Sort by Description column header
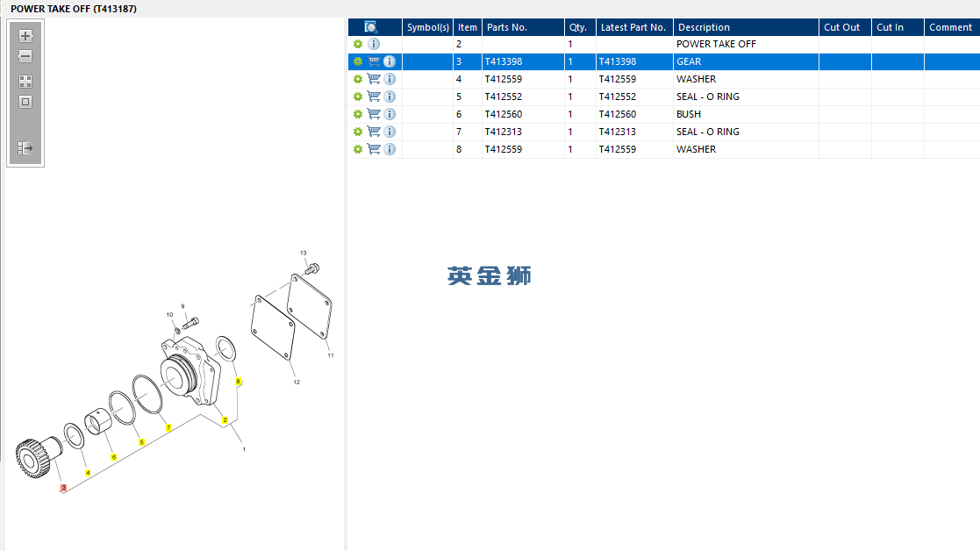The height and width of the screenshot is (551, 980). pos(746,27)
